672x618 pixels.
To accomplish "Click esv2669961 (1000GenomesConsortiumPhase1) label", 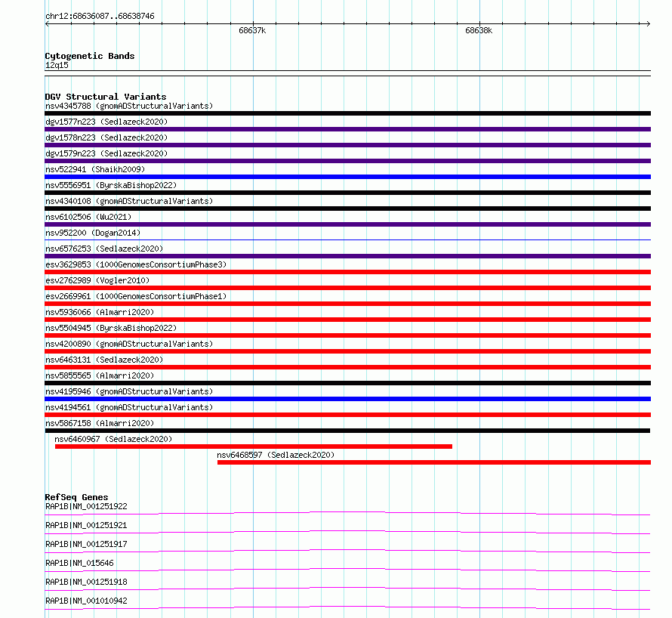I will point(136,296).
